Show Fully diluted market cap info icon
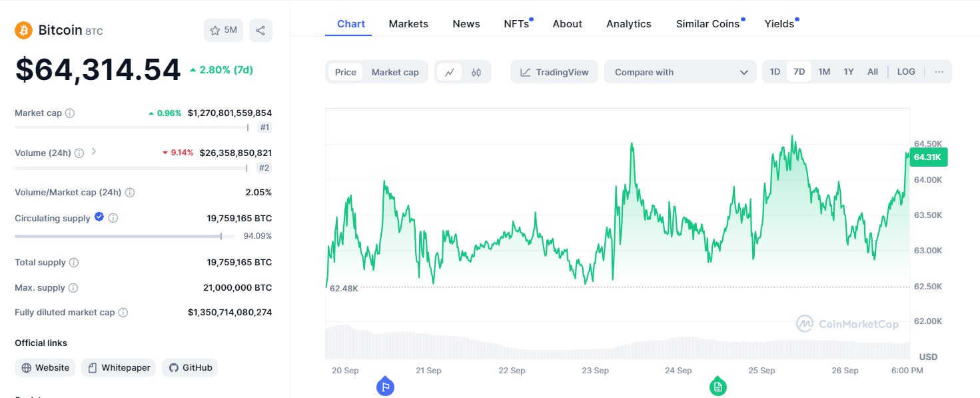Image resolution: width=980 pixels, height=398 pixels. tap(123, 313)
